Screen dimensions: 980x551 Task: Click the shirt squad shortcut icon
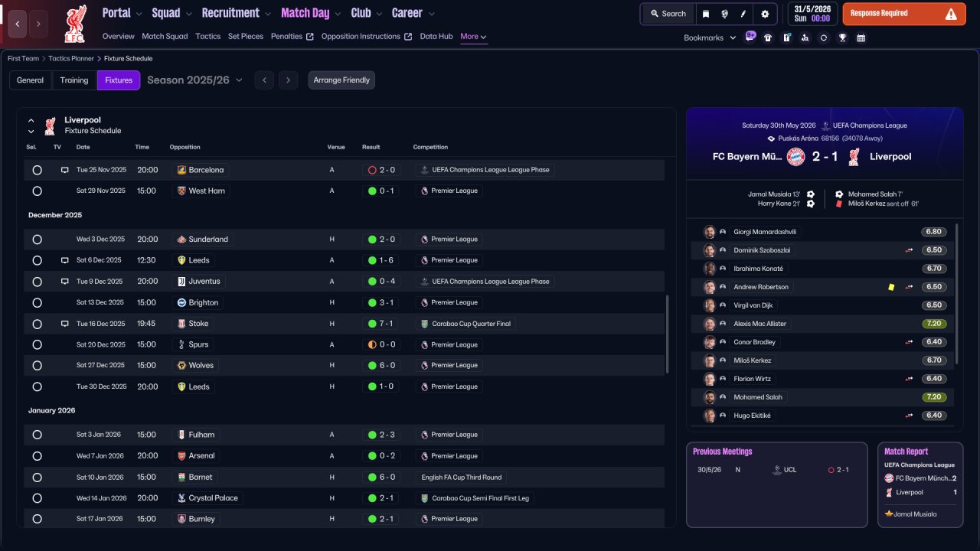pos(768,37)
